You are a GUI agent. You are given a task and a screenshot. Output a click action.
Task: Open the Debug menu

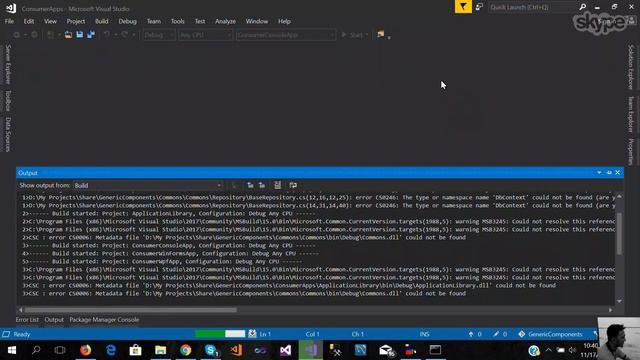point(127,21)
